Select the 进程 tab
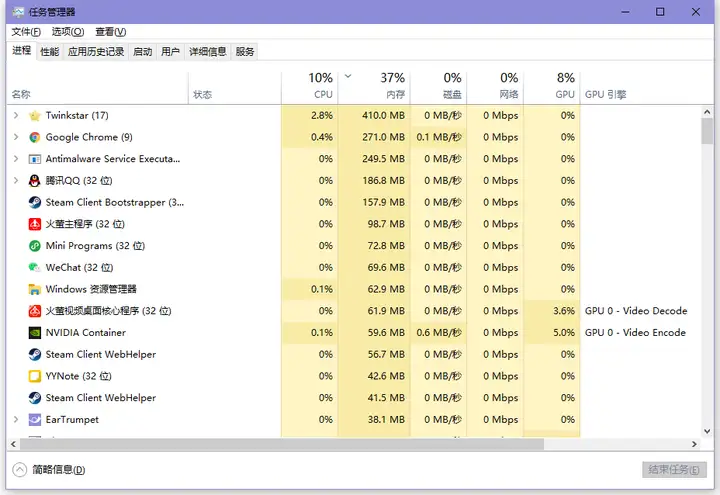The height and width of the screenshot is (495, 720). [x=22, y=51]
